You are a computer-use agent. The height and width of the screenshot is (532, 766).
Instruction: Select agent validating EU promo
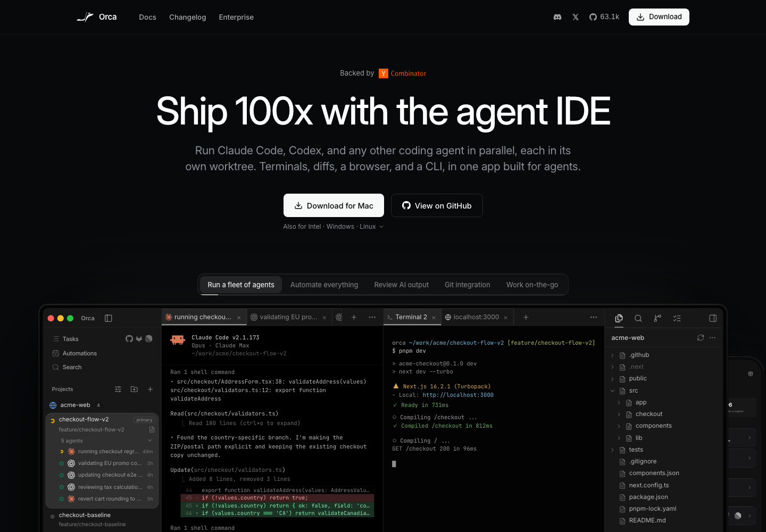click(106, 463)
